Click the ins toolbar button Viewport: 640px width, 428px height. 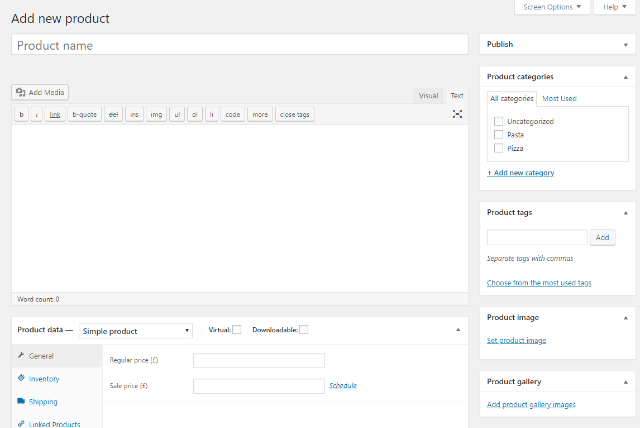134,115
